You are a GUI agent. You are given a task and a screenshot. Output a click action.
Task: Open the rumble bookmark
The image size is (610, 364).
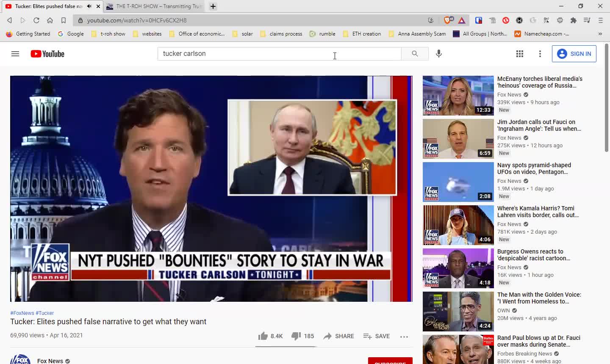[x=322, y=34]
